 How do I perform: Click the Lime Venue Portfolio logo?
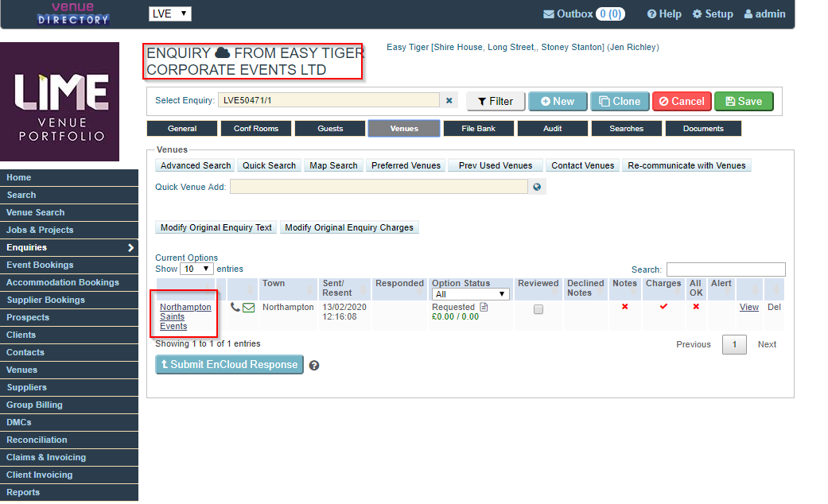(60, 102)
